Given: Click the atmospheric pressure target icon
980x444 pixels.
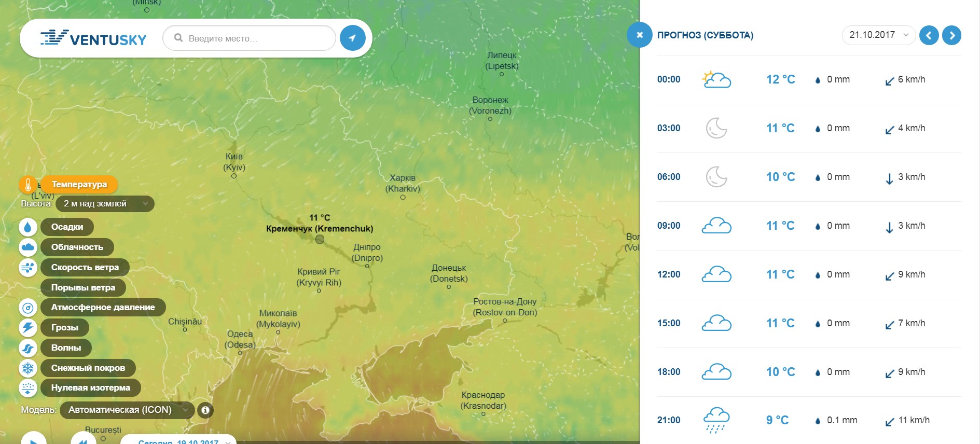Looking at the screenshot, I should click(28, 308).
